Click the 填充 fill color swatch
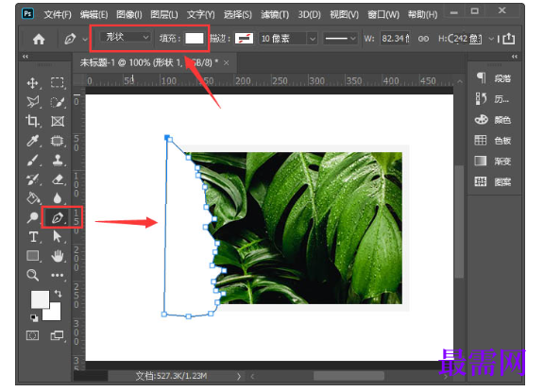 click(x=195, y=38)
